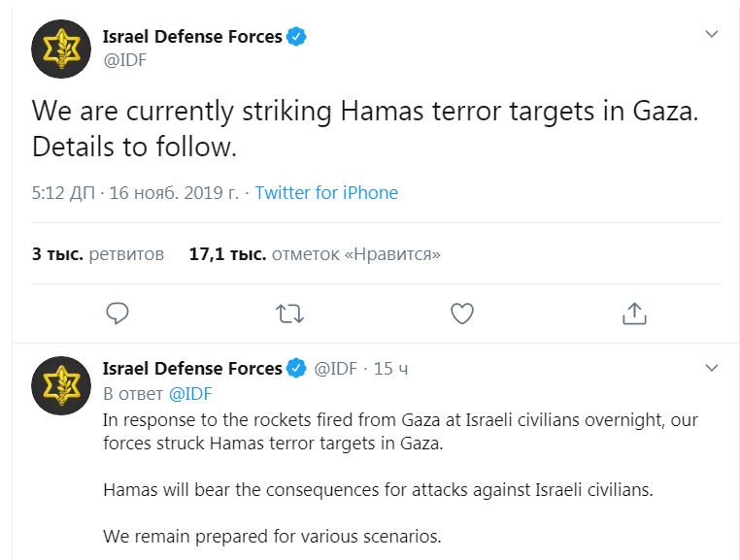740x560 pixels.
Task: Open the Israel Defense Forces name on main tweet
Action: (192, 37)
